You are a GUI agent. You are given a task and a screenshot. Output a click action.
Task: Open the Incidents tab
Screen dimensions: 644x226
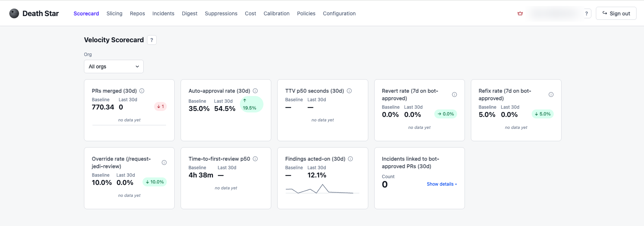point(163,13)
